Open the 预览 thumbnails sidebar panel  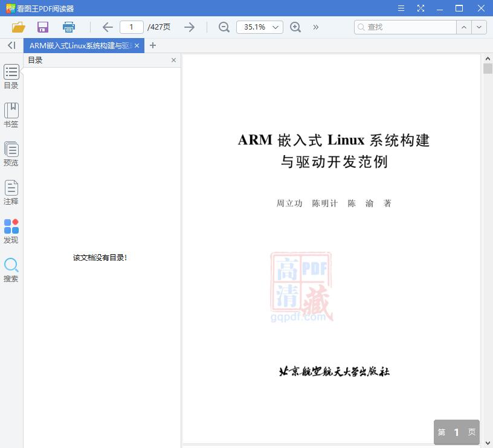(11, 154)
